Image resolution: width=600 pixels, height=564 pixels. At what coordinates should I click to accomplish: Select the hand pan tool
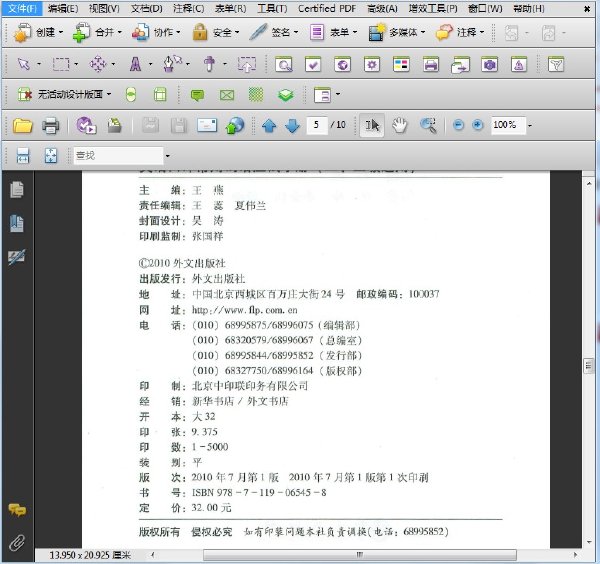tap(400, 125)
